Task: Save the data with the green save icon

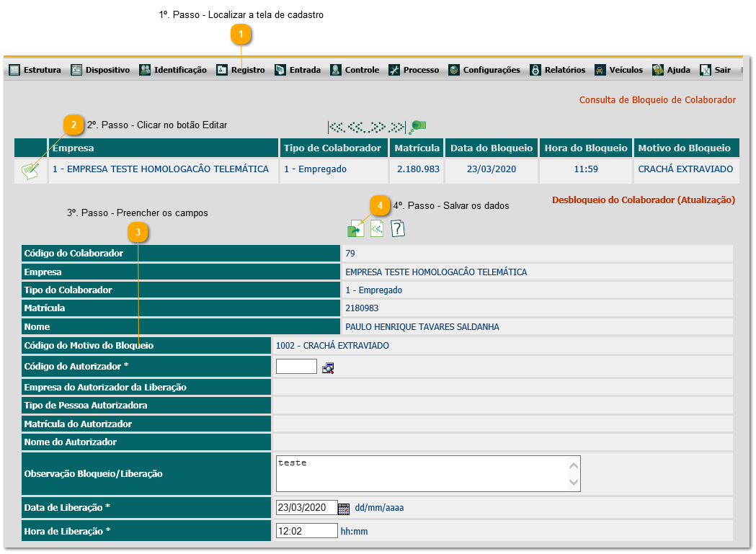Action: (355, 228)
